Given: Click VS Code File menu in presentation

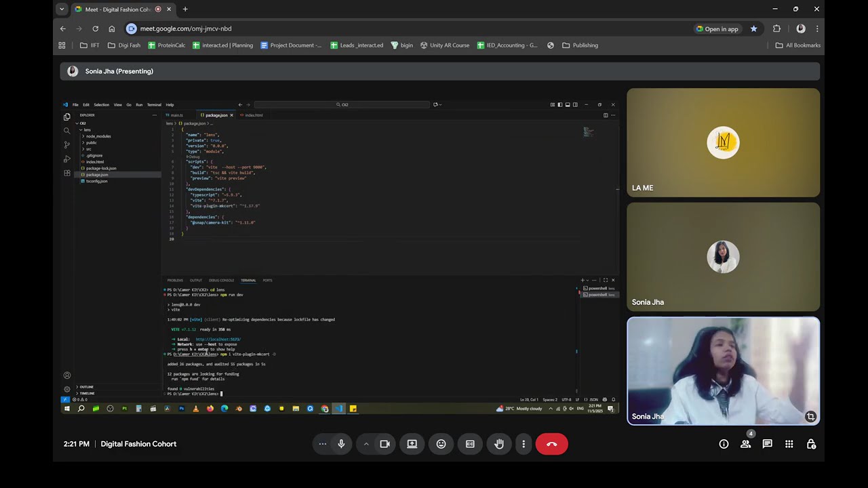Looking at the screenshot, I should (75, 105).
